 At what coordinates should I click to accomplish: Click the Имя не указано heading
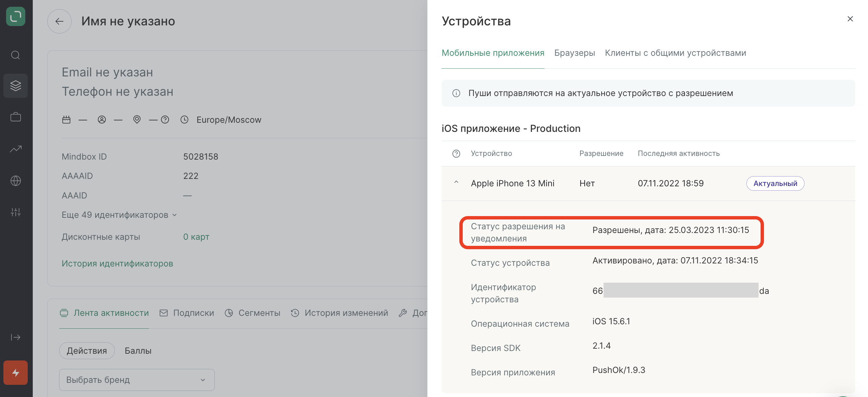[x=128, y=21]
